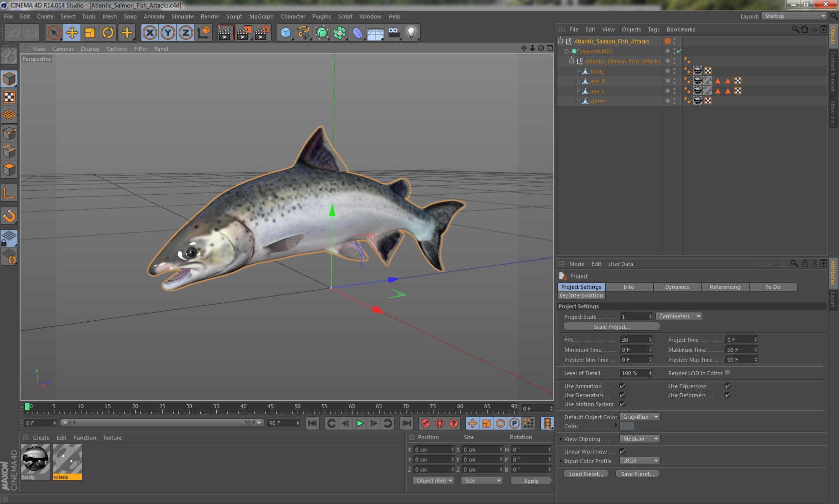Click the Coordinate System icon
The width and height of the screenshot is (839, 504).
(204, 33)
